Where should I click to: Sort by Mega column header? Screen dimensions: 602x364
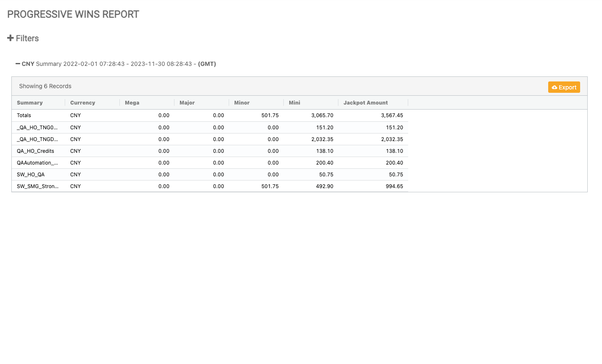click(x=132, y=103)
